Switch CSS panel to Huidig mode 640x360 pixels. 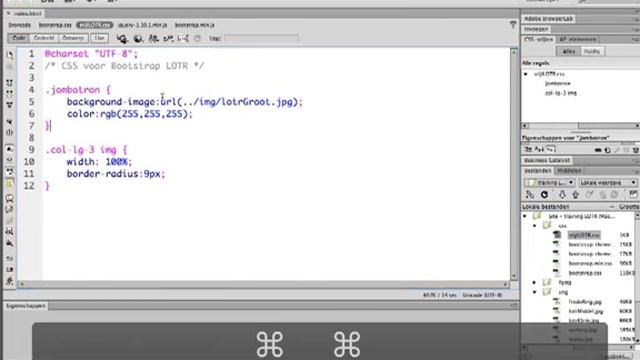point(592,51)
